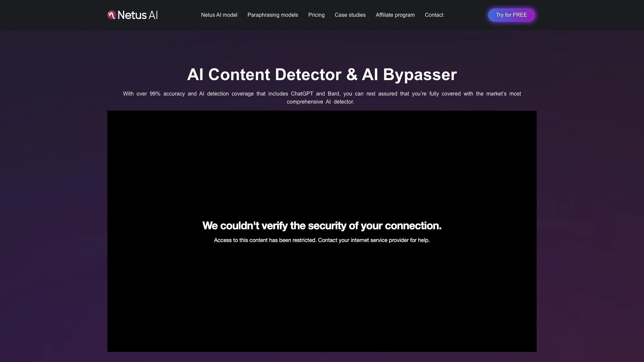Click the Pricing navigation icon
The image size is (644, 362).
click(x=316, y=15)
